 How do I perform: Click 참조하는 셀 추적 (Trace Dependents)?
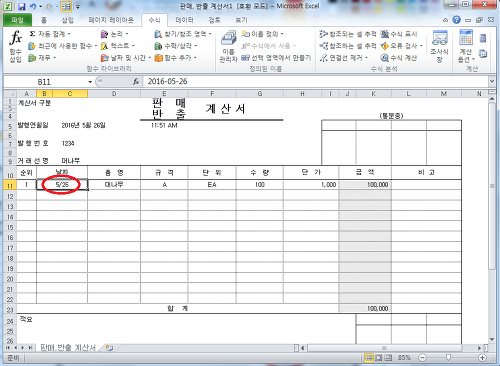(x=348, y=46)
